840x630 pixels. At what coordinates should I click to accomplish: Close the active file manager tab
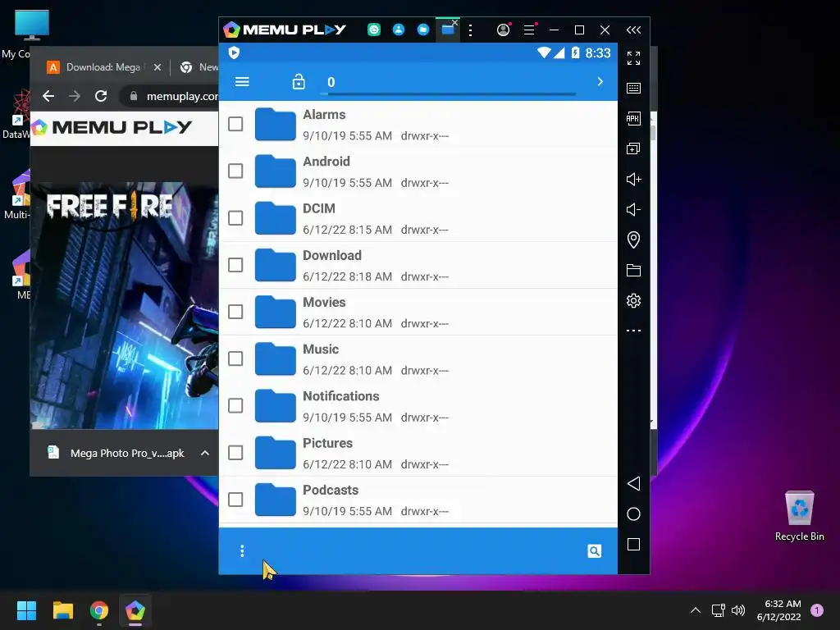pos(454,22)
